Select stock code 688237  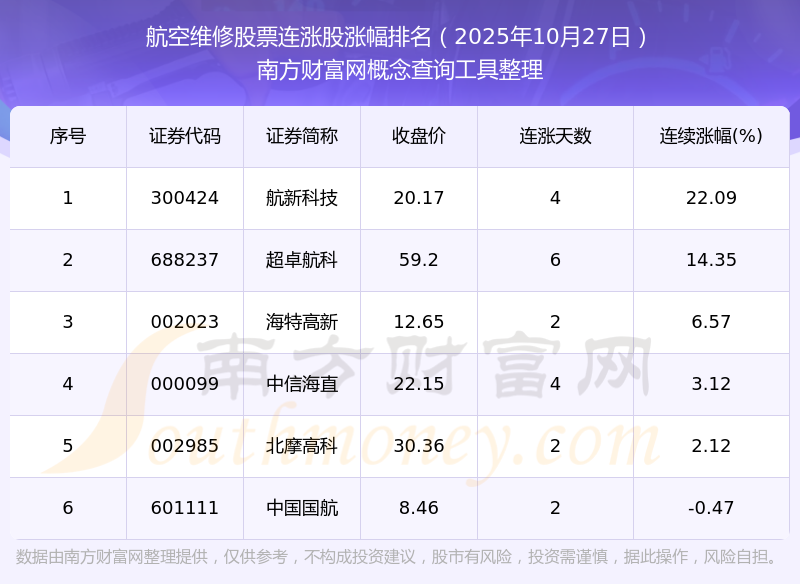tap(185, 260)
